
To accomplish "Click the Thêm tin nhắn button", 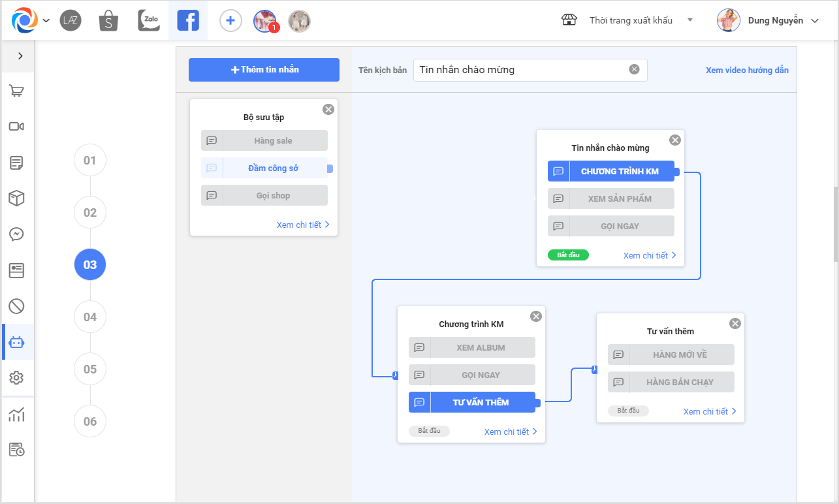I will (x=264, y=70).
